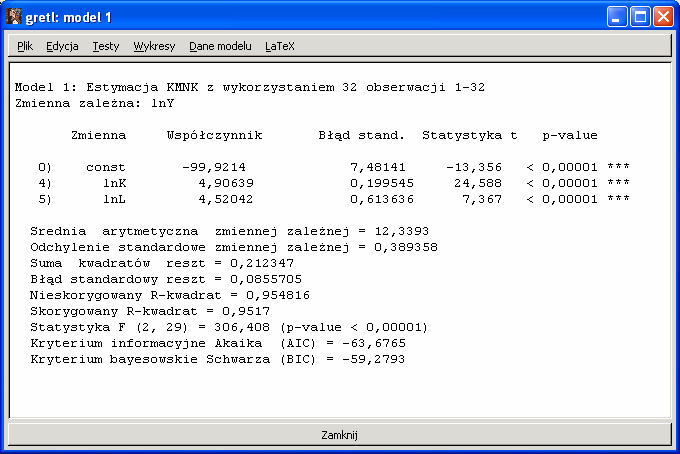Open the Plik menu
This screenshot has width=680, height=454.
tap(25, 46)
